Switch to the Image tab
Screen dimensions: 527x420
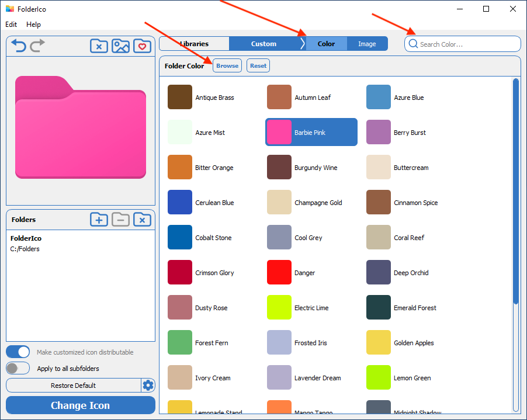367,43
